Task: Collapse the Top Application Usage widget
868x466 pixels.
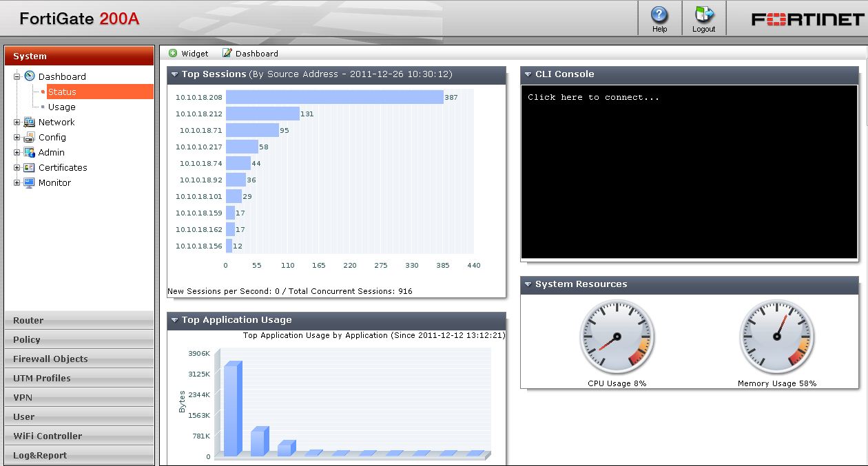Action: (175, 320)
